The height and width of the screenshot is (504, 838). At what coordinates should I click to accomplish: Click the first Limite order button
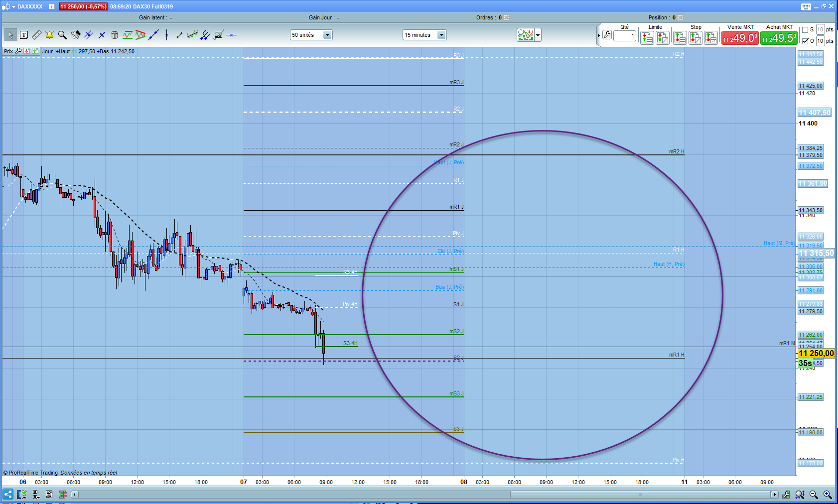click(647, 38)
